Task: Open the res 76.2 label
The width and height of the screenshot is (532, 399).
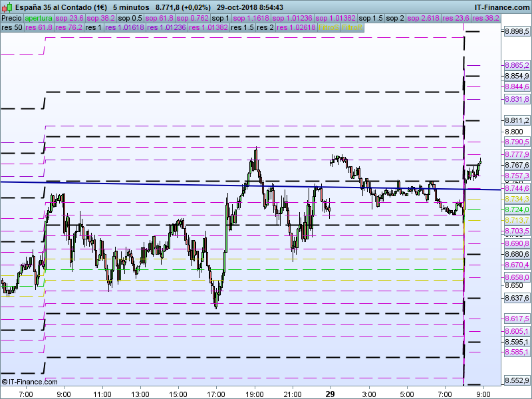Action: tap(68, 27)
